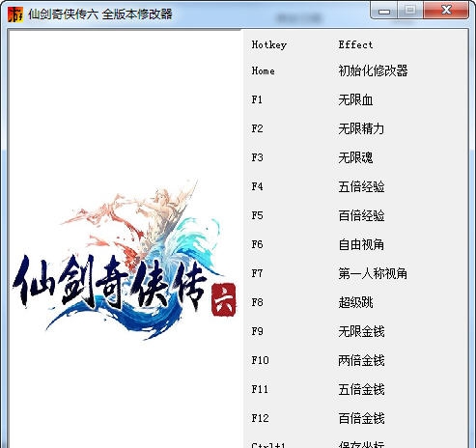Close the 仙剑奇侠传六 trainer window
476x448 pixels.
(x=446, y=11)
